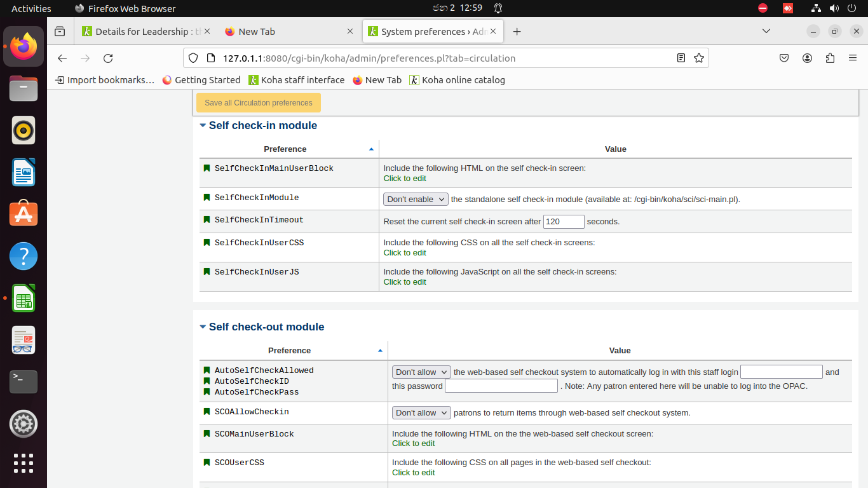Click the bookmark icon next to SCOAllowCheckin
868x488 pixels.
(207, 412)
